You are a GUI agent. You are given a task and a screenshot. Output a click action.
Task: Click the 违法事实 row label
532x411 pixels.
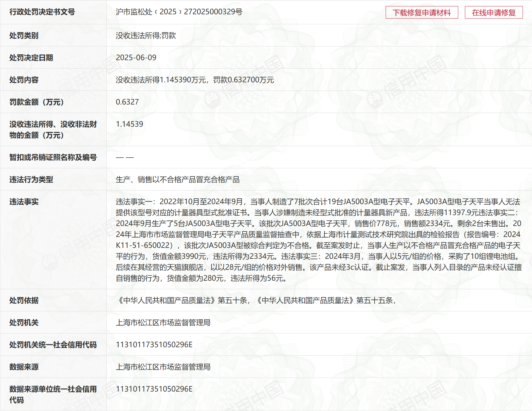(24, 202)
